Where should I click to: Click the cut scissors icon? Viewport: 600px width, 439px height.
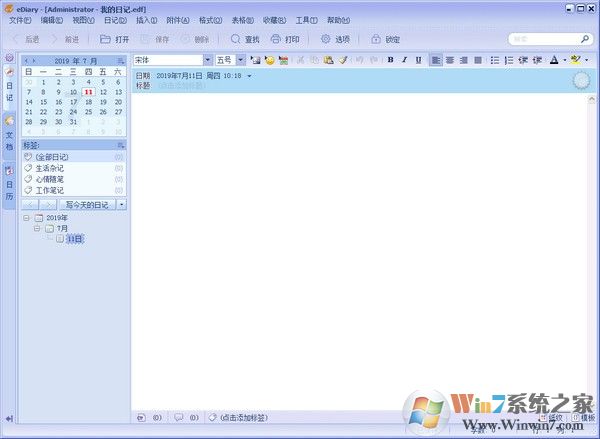coord(301,60)
